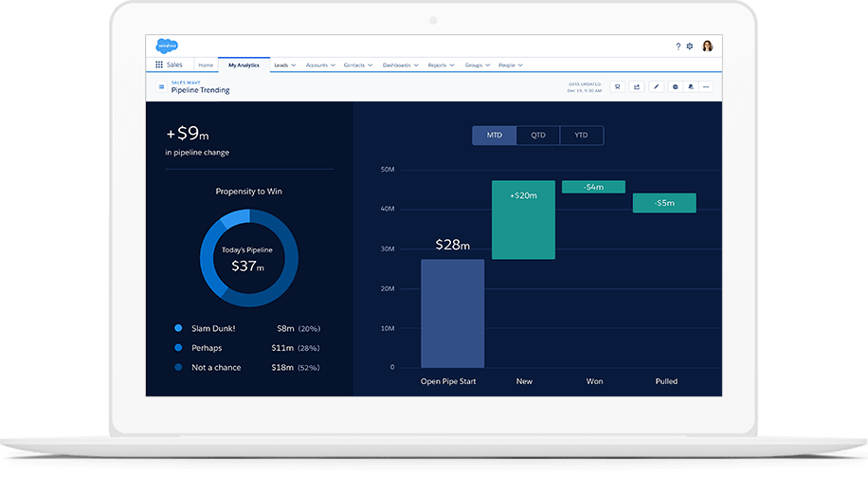Switch to YTD time period
The image size is (868, 495).
(x=581, y=136)
